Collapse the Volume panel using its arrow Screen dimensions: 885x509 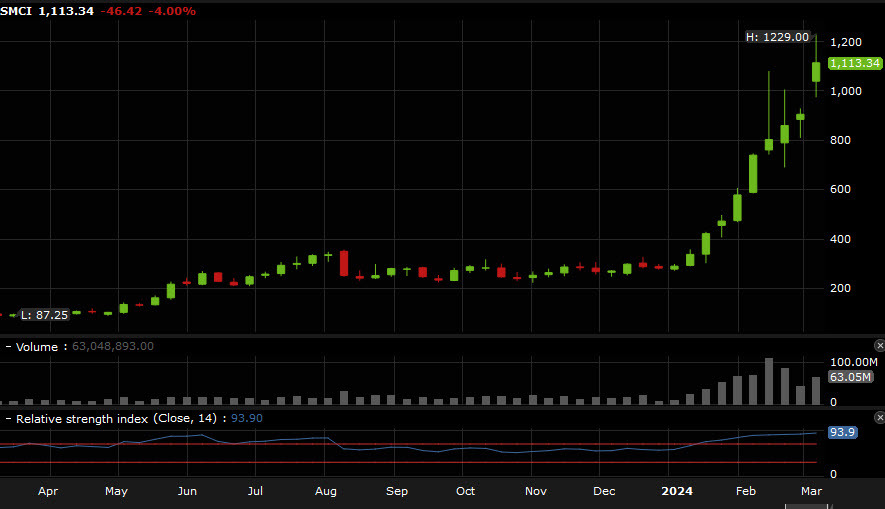pos(8,347)
